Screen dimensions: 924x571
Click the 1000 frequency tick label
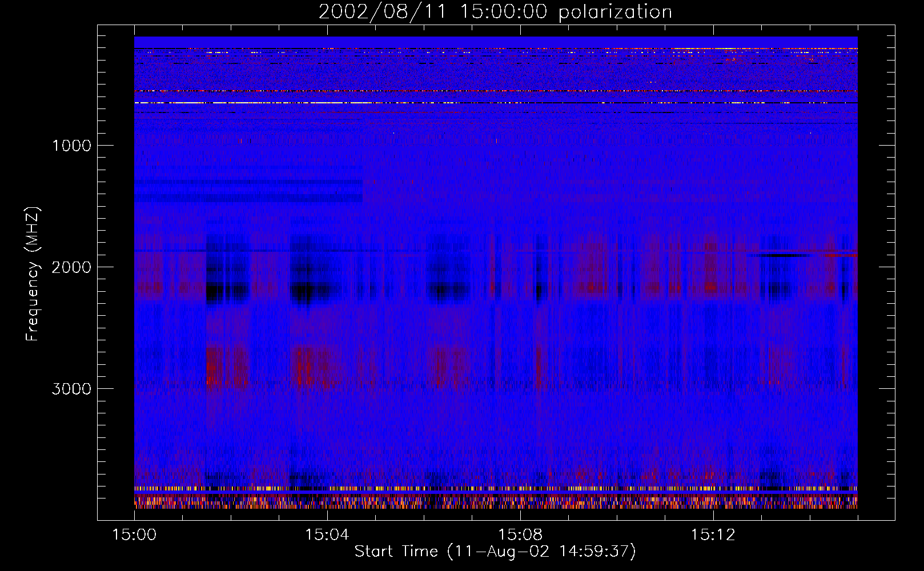tap(71, 146)
